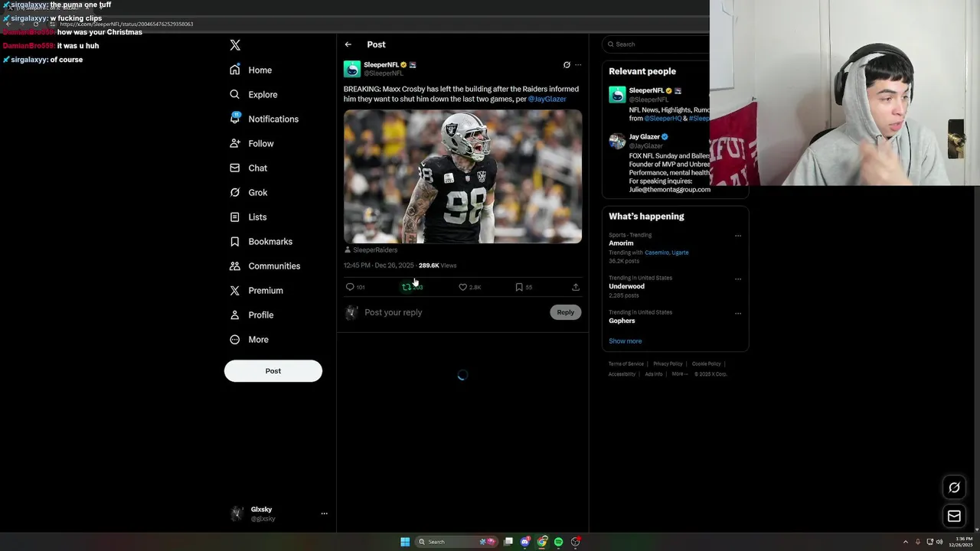Click the Amorim trending topic

(x=621, y=243)
